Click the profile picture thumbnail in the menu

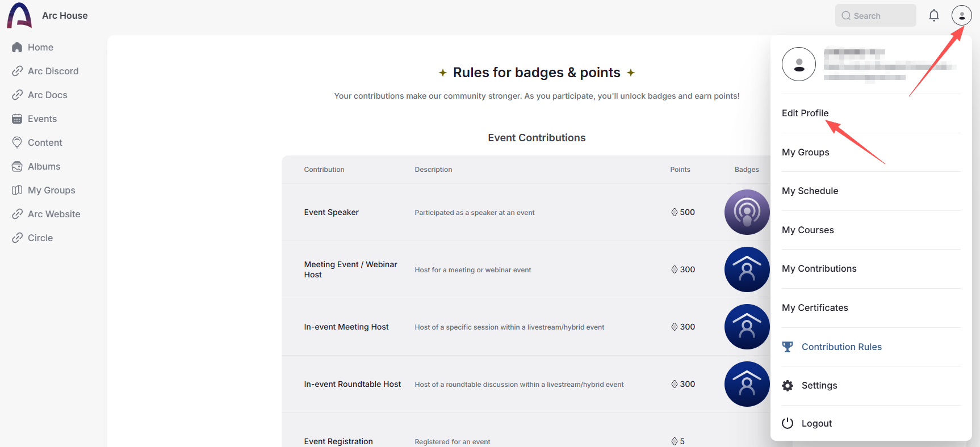[x=799, y=64]
